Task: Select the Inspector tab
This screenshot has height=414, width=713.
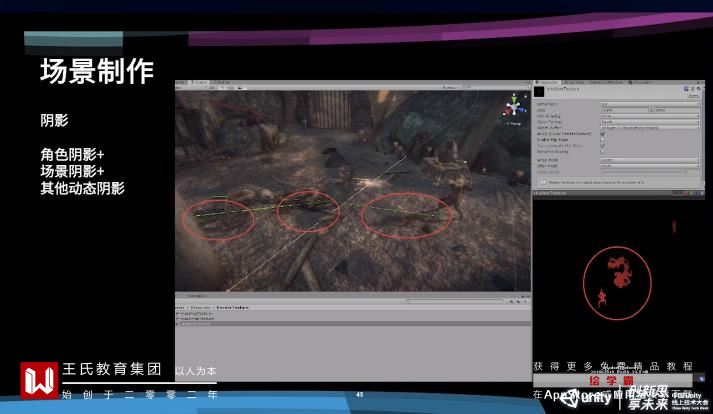Action: (x=547, y=82)
